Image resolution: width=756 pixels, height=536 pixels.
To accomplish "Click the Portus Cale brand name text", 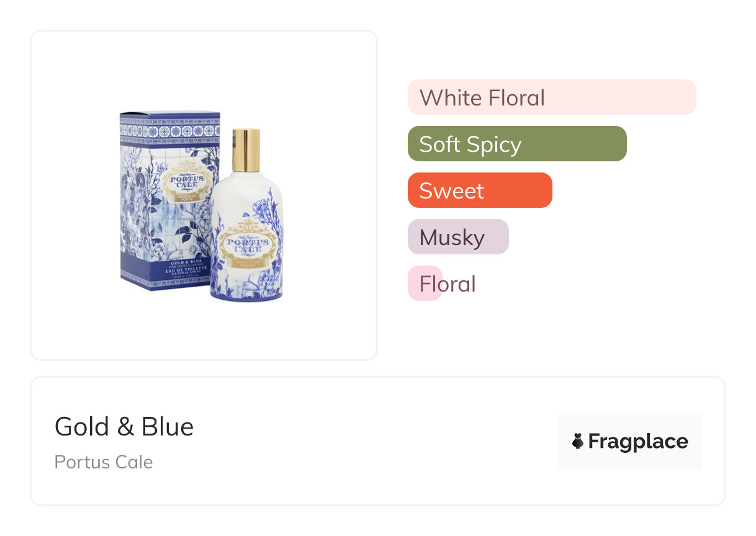I will (104, 462).
